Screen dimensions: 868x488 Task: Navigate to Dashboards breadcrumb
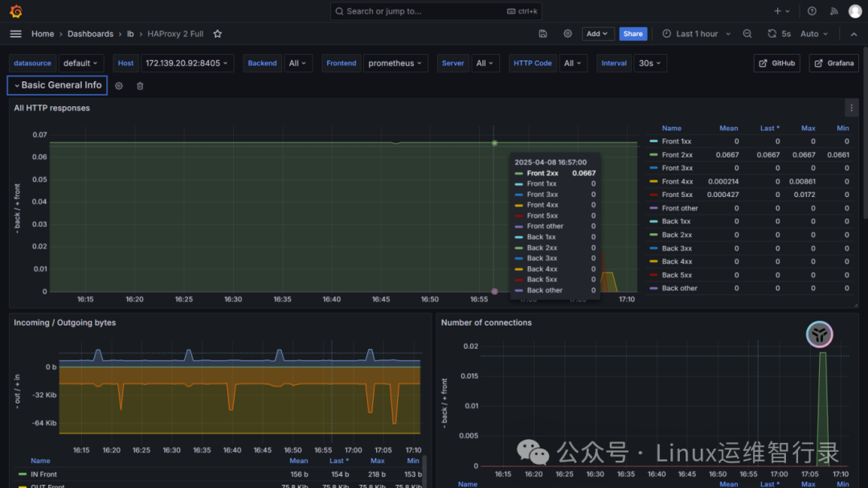[90, 34]
